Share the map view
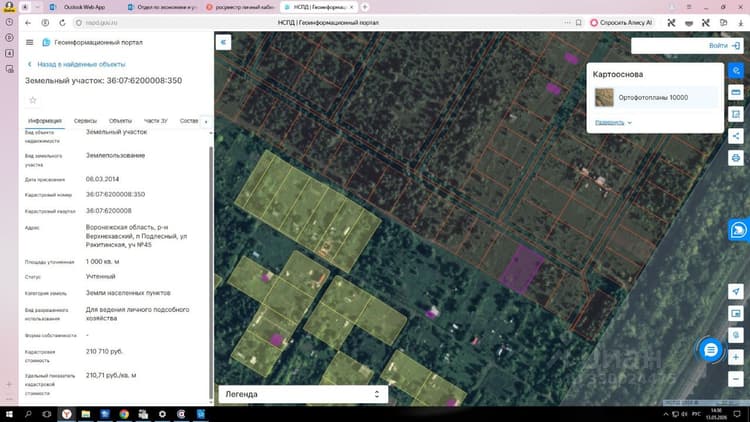Image resolution: width=750 pixels, height=422 pixels. (736, 136)
